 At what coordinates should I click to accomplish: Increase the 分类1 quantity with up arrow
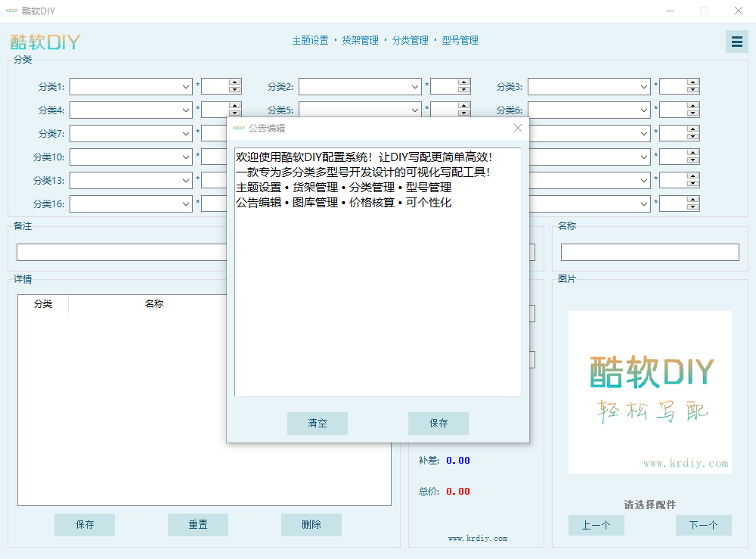point(234,82)
